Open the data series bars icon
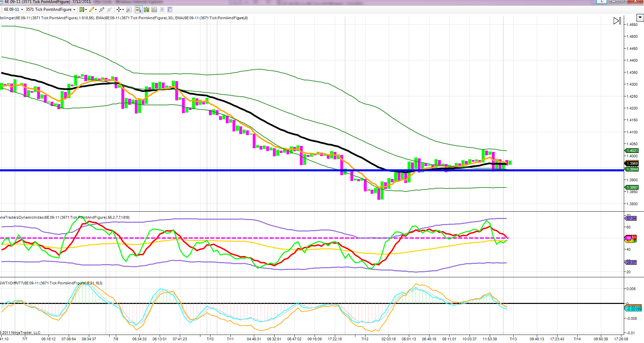Image resolution: width=644 pixels, height=343 pixels. [147, 9]
